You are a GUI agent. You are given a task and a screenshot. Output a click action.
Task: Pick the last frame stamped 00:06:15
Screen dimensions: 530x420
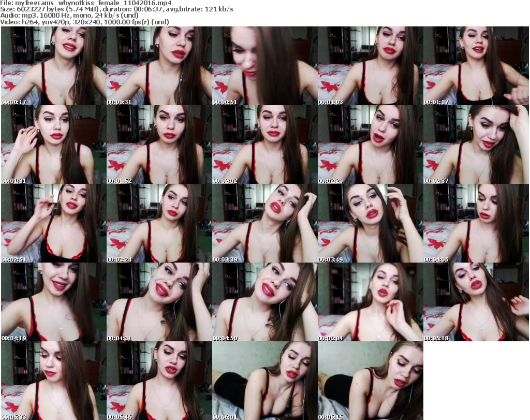370,381
